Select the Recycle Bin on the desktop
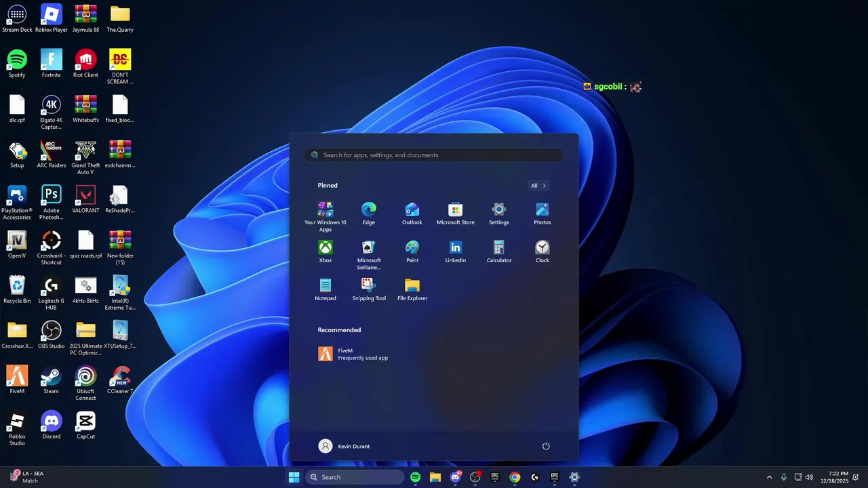 (x=17, y=289)
